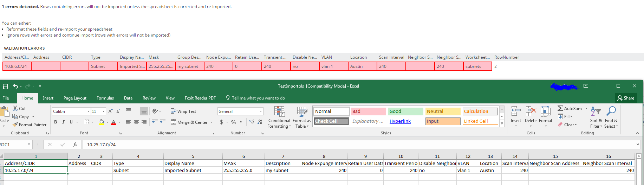Click the Save icon in Excel title bar

(5, 86)
